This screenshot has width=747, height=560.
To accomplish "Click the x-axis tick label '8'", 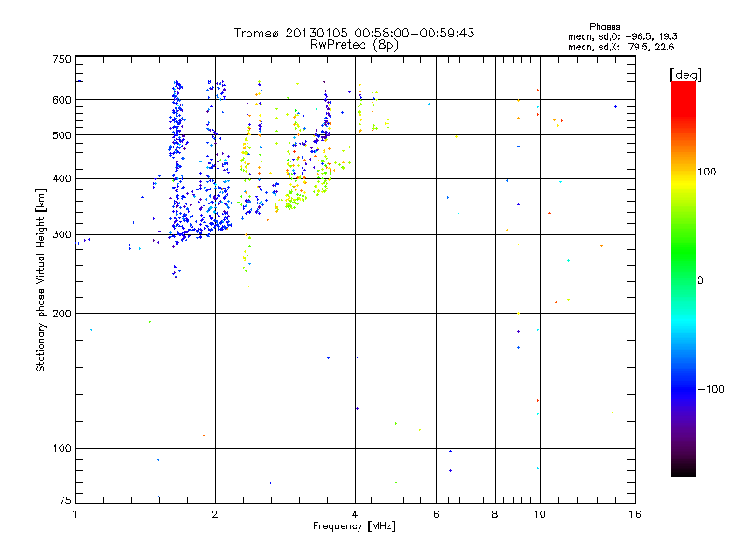I will (495, 514).
